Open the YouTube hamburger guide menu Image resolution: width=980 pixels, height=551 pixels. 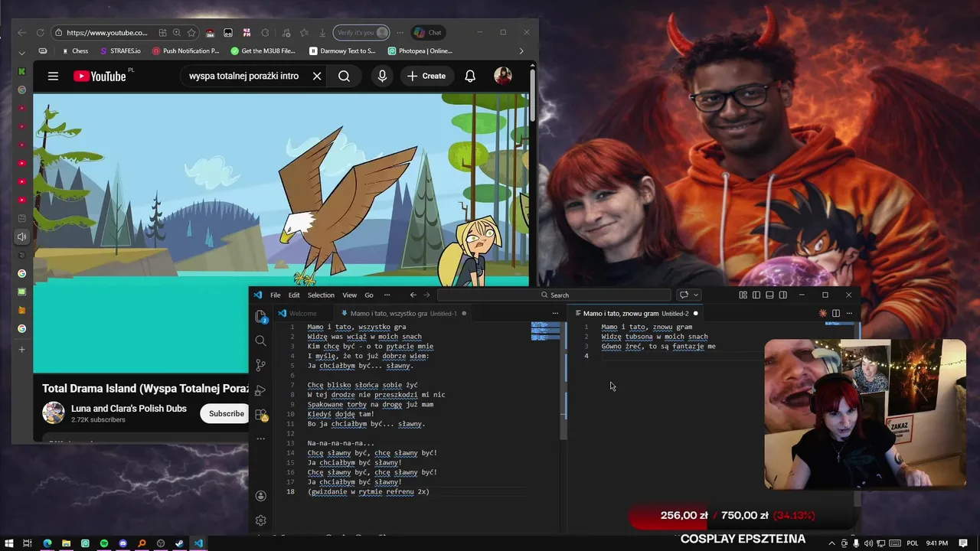53,76
